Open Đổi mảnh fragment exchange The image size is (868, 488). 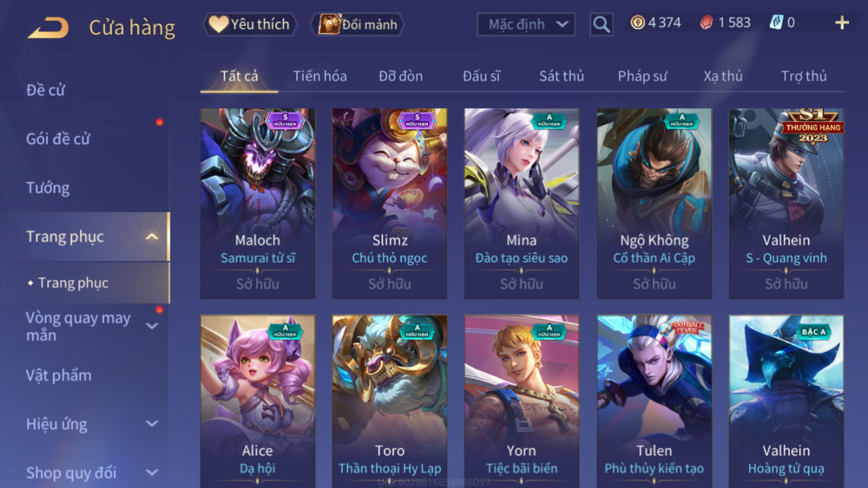coord(358,24)
